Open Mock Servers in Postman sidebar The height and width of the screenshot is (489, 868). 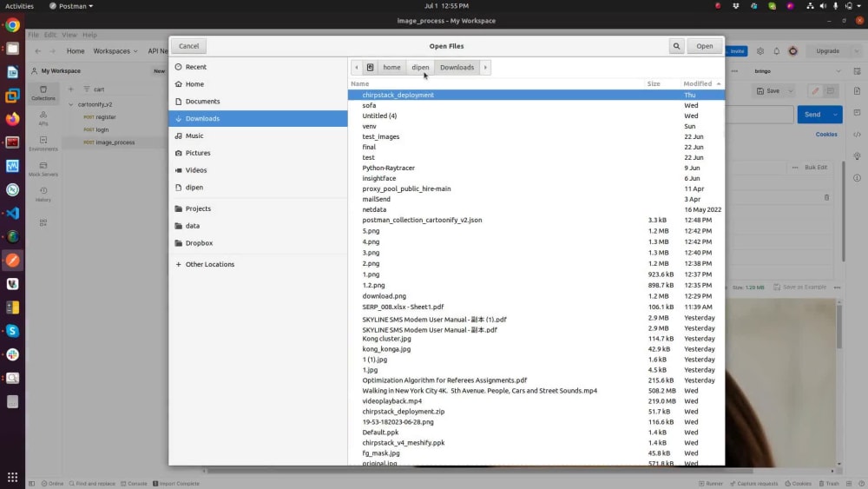pos(43,169)
